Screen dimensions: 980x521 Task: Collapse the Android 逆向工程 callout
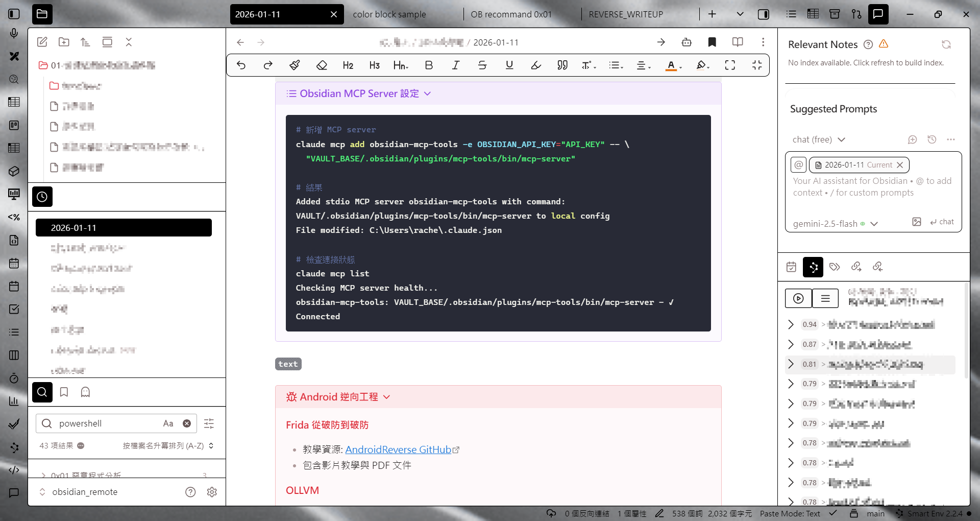pyautogui.click(x=386, y=397)
